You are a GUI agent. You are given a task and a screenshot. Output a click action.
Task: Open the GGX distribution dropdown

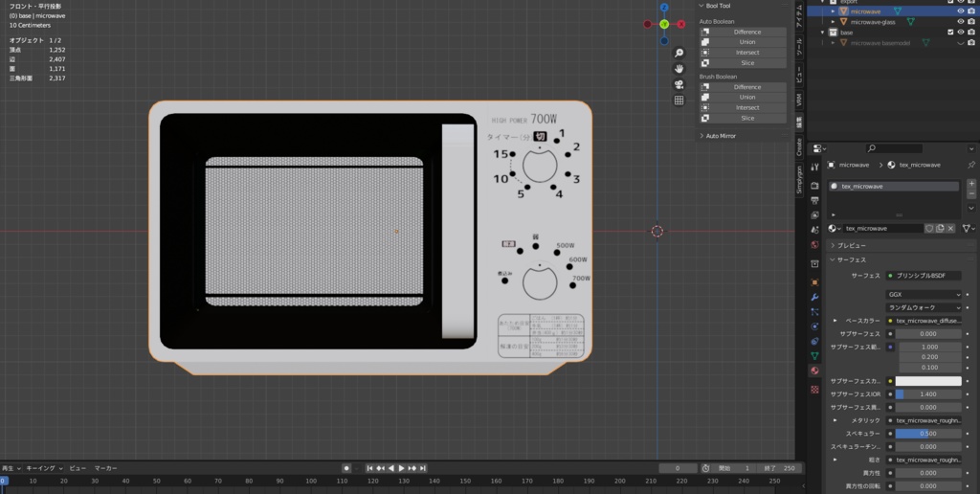point(924,294)
